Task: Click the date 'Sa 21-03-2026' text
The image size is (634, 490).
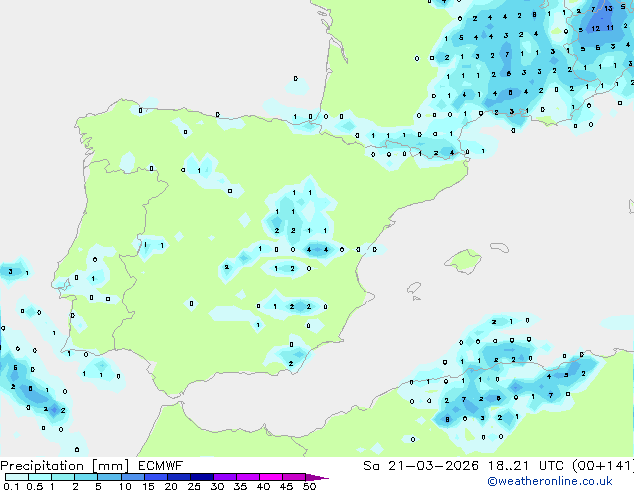Action: [x=421, y=466]
